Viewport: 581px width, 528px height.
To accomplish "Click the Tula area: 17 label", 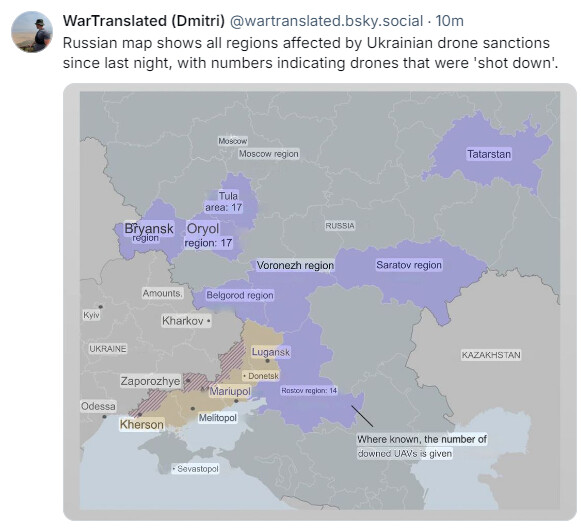I will (x=224, y=201).
